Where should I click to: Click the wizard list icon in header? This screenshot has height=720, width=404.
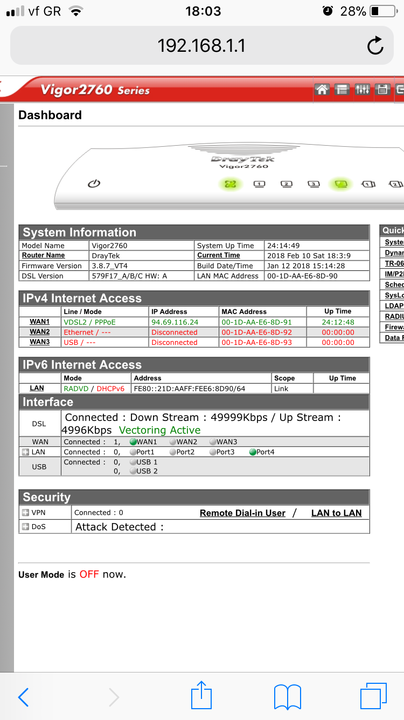(342, 90)
